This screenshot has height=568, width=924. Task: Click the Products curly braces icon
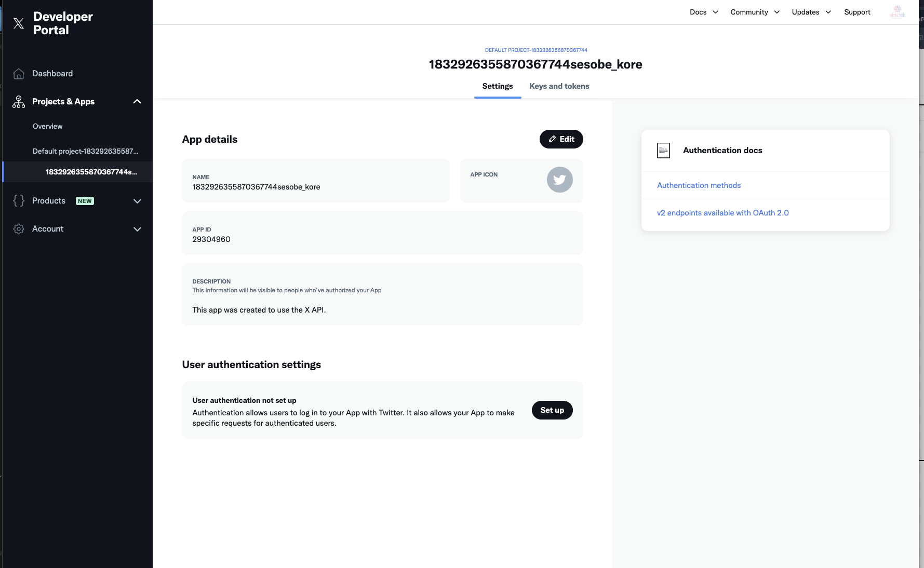point(19,201)
